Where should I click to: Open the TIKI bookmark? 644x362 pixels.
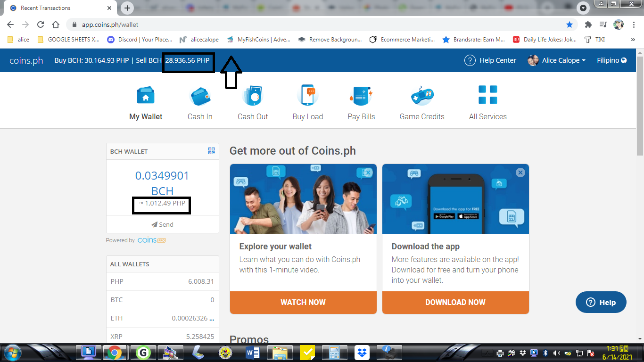click(x=594, y=40)
